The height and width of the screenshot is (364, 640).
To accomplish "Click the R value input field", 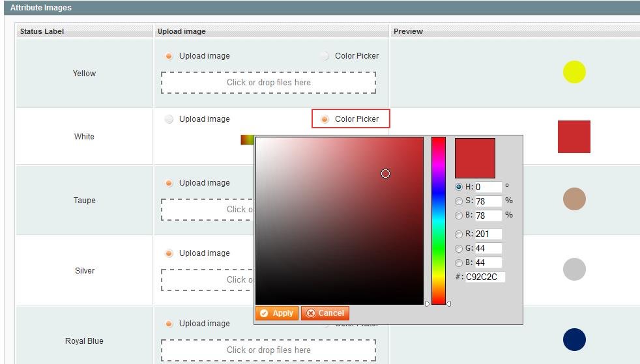I will coord(488,234).
